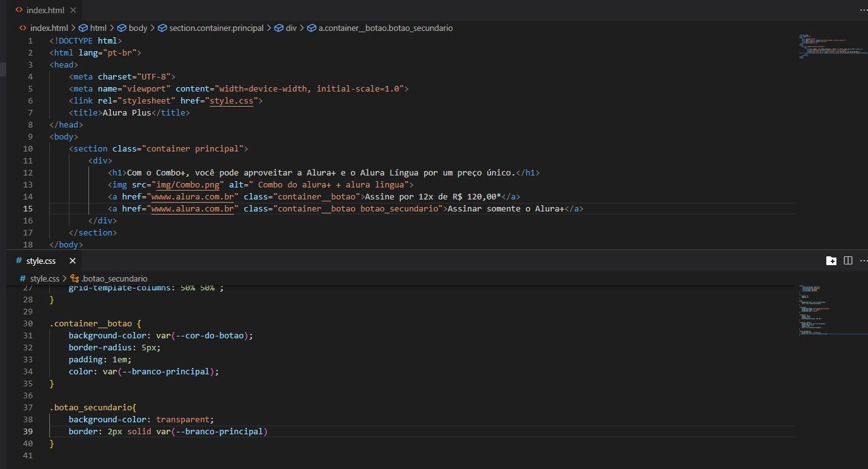
Task: Click the 'transparent' background-color value
Action: pyautogui.click(x=185, y=420)
